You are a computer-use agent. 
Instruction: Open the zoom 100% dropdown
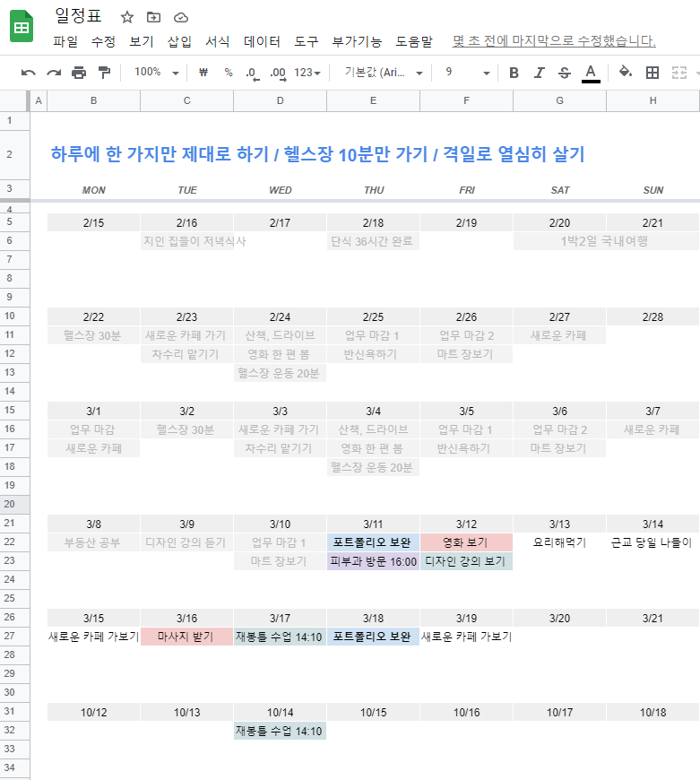(x=156, y=73)
